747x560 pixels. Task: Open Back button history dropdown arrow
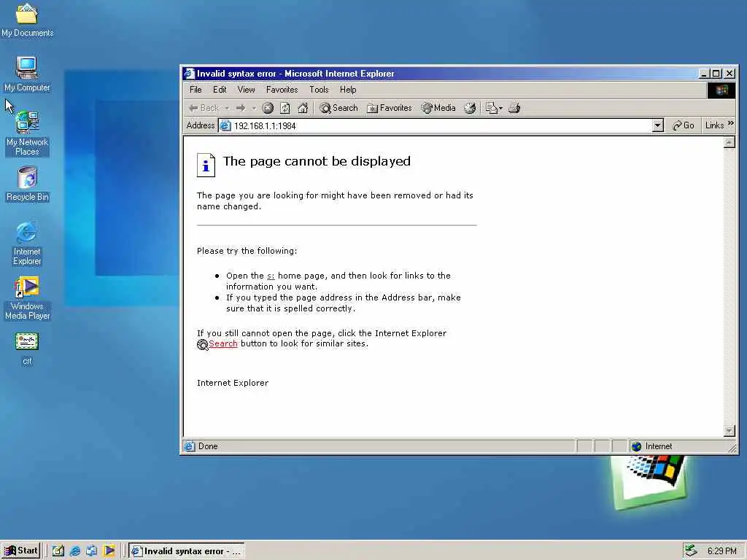[227, 108]
